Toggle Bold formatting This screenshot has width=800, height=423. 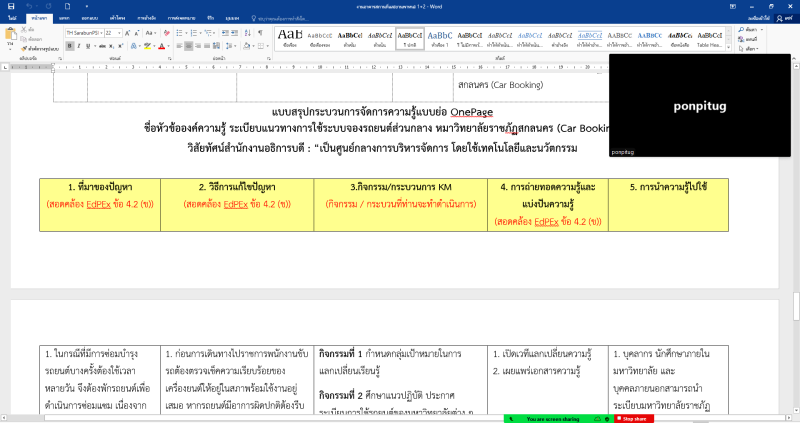click(x=68, y=46)
